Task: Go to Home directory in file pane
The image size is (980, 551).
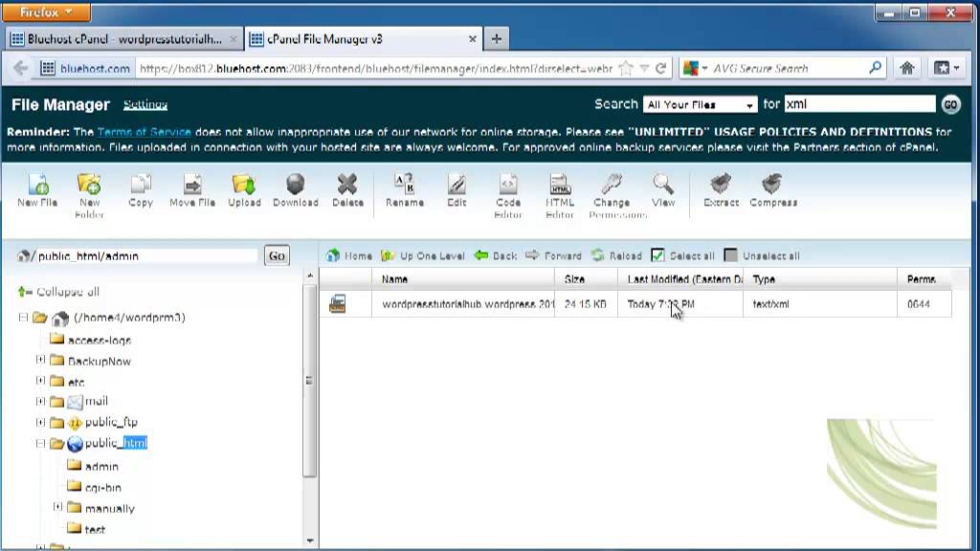Action: pyautogui.click(x=348, y=255)
